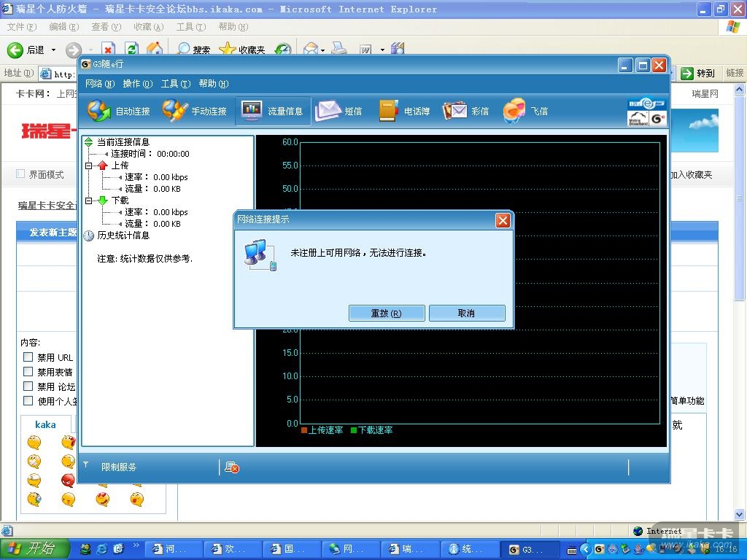Check the 使用个人签名 checkbox
This screenshot has height=560, width=747.
pos(28,400)
